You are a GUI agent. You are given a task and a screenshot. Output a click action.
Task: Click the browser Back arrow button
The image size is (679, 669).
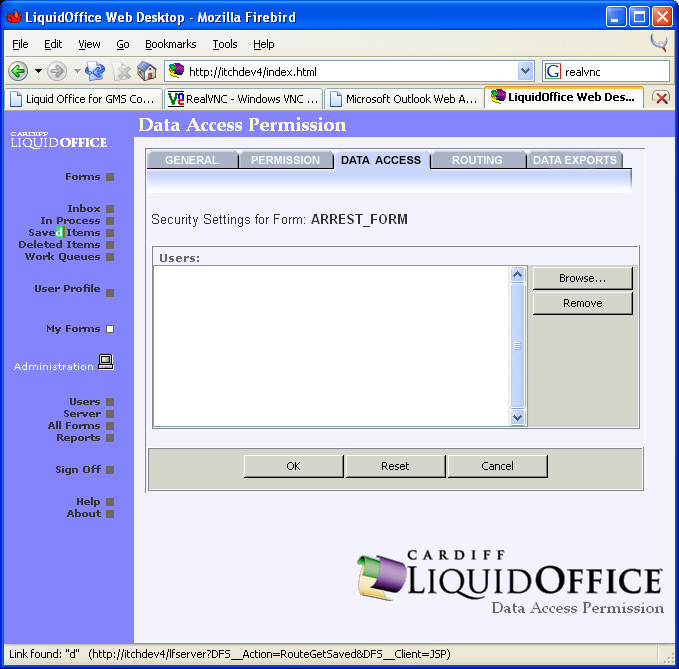tap(18, 71)
